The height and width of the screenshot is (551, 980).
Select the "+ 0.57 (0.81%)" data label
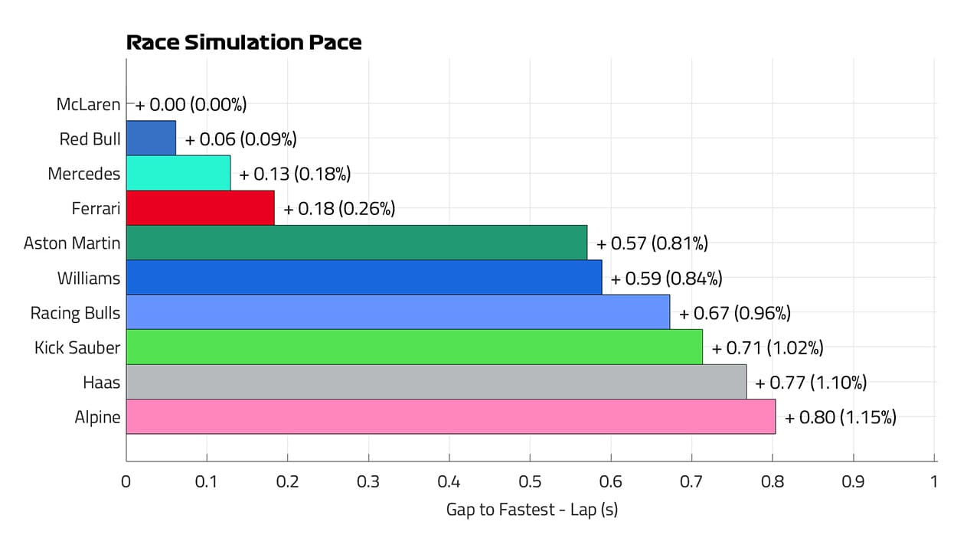(x=652, y=243)
